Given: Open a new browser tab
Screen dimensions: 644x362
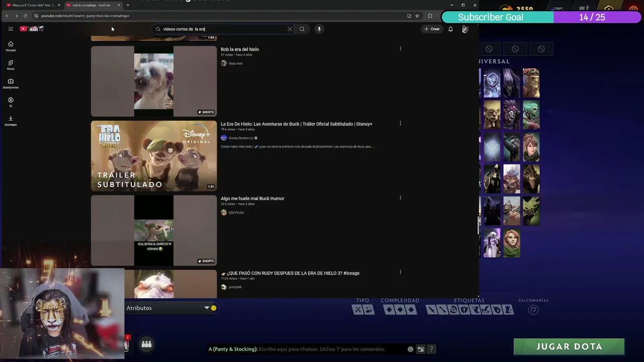Looking at the screenshot, I should click(x=128, y=5).
